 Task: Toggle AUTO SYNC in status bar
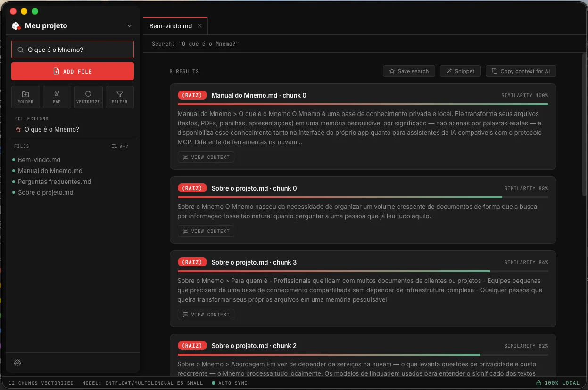(230, 383)
